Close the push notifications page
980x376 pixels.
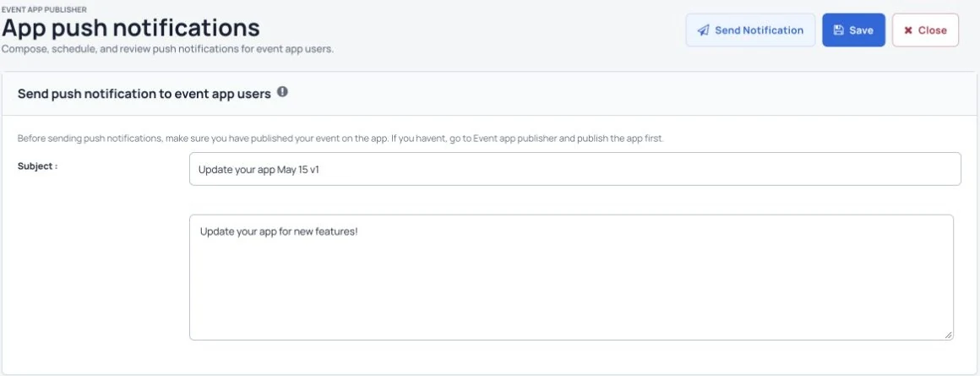point(925,30)
